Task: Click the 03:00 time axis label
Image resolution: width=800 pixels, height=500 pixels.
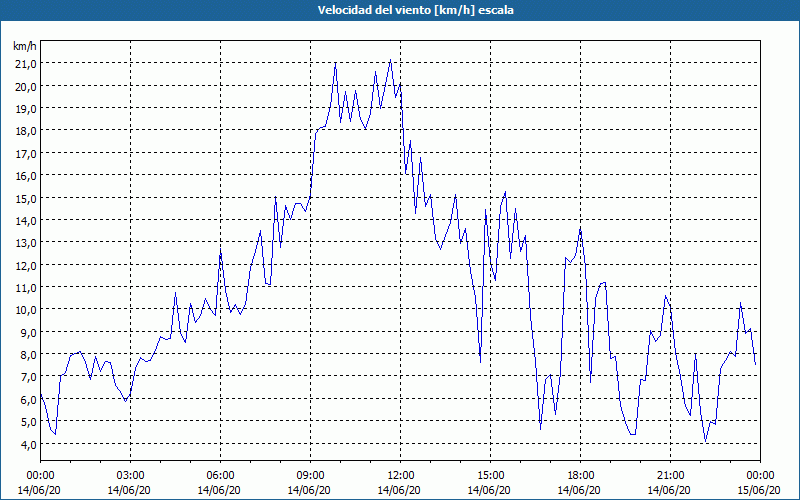Action: 131,476
